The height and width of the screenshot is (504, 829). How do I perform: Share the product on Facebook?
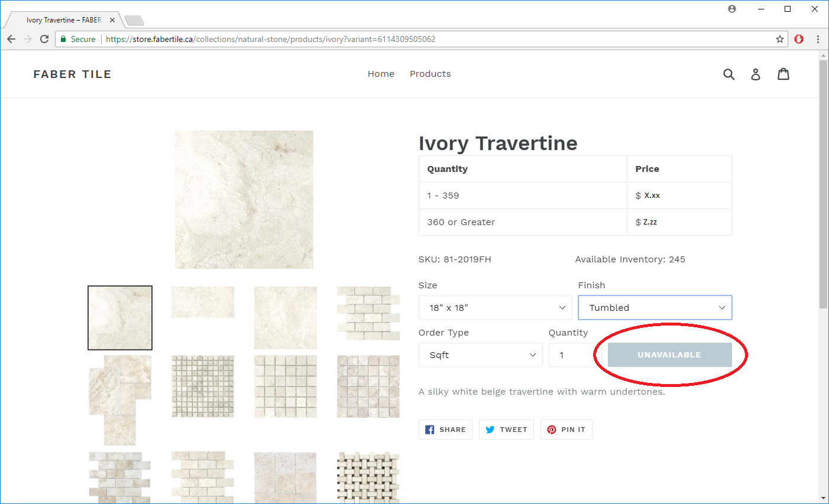coord(445,430)
